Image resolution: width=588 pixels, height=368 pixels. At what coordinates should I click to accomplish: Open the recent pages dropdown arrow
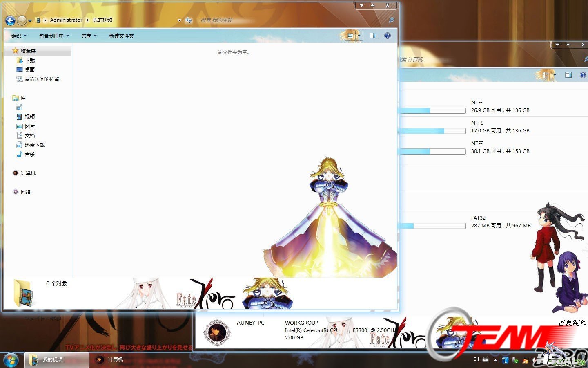30,20
